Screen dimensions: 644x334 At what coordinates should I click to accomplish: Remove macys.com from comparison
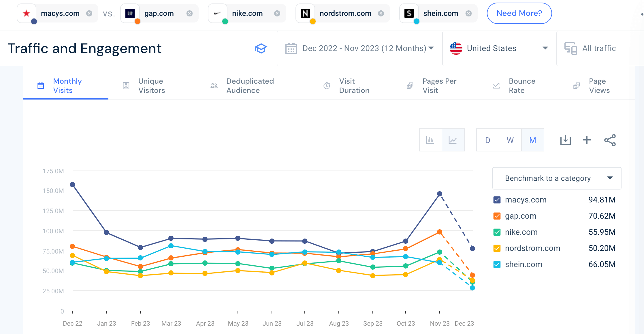89,13
